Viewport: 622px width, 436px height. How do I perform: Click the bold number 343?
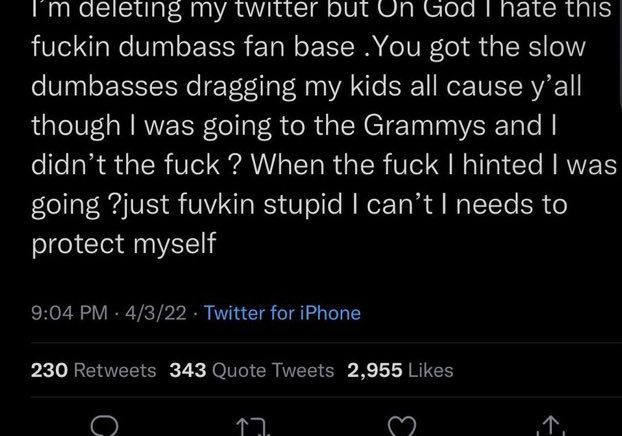coord(188,370)
